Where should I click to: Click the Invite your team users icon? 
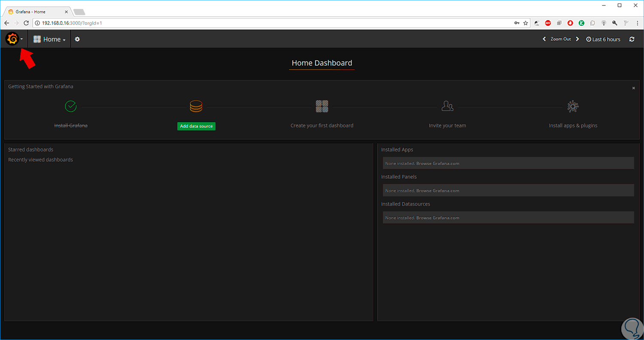(447, 106)
